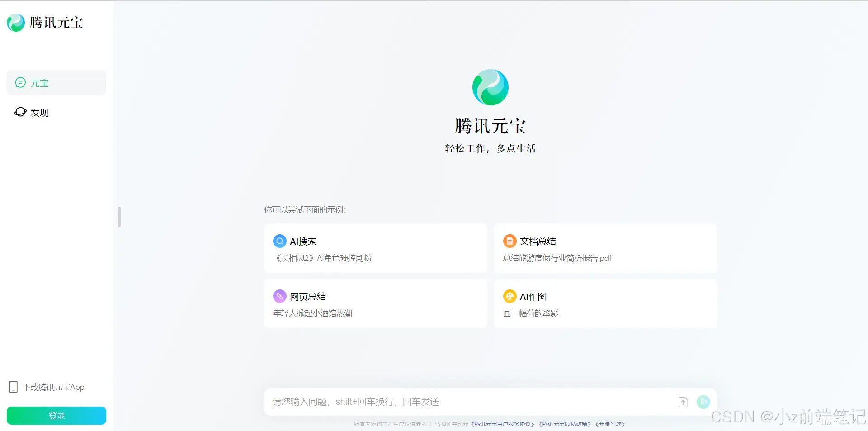Click the sidebar collapse handle
Image resolution: width=868 pixels, height=431 pixels.
(x=119, y=217)
